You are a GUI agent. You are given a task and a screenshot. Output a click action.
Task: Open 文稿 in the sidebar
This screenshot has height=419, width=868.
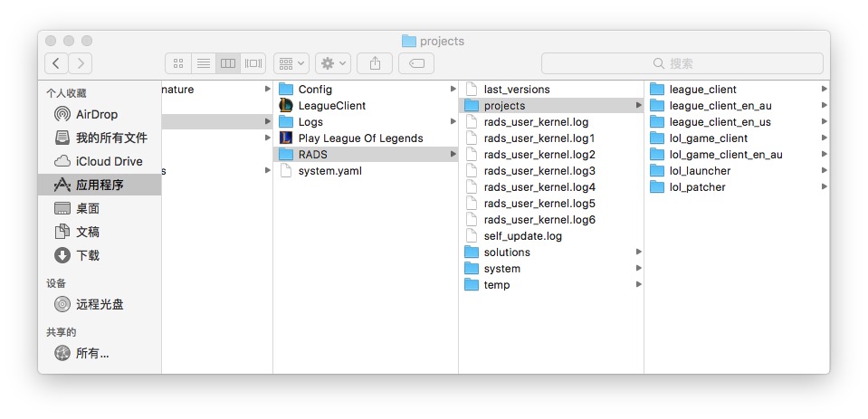[100, 232]
